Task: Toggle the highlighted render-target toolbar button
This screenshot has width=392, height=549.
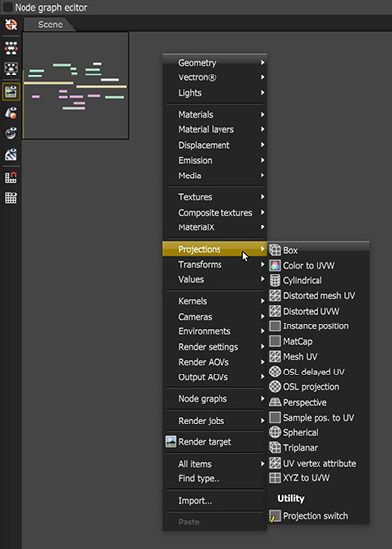Action: pos(11,92)
